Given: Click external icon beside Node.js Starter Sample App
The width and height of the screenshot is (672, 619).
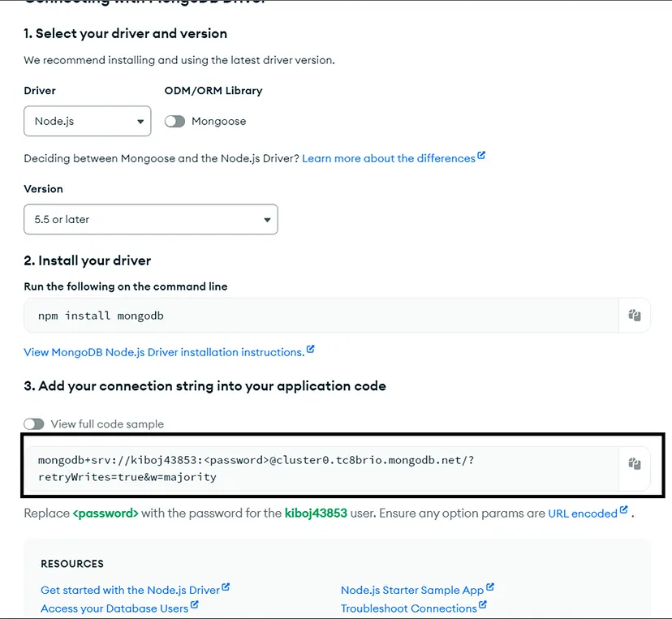Looking at the screenshot, I should (x=490, y=587).
